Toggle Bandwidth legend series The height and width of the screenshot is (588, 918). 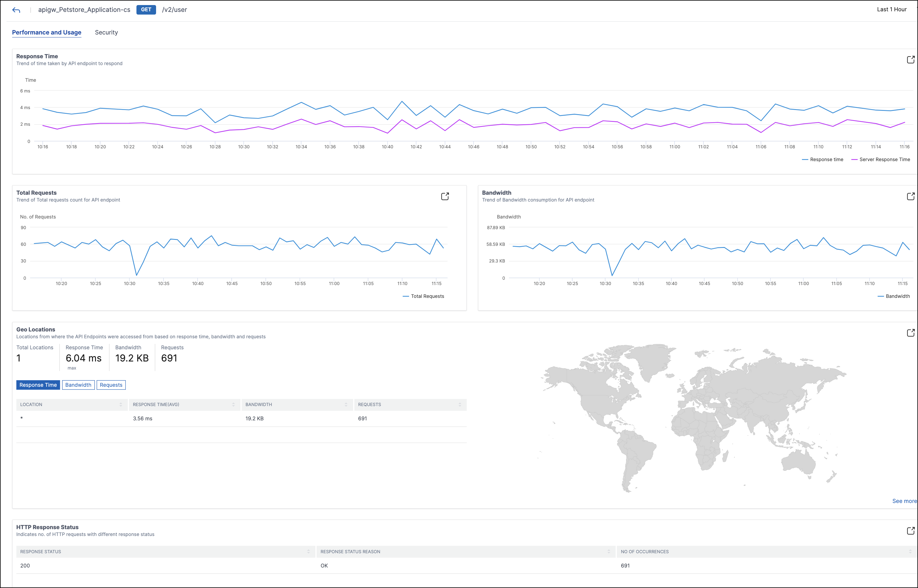pos(894,296)
